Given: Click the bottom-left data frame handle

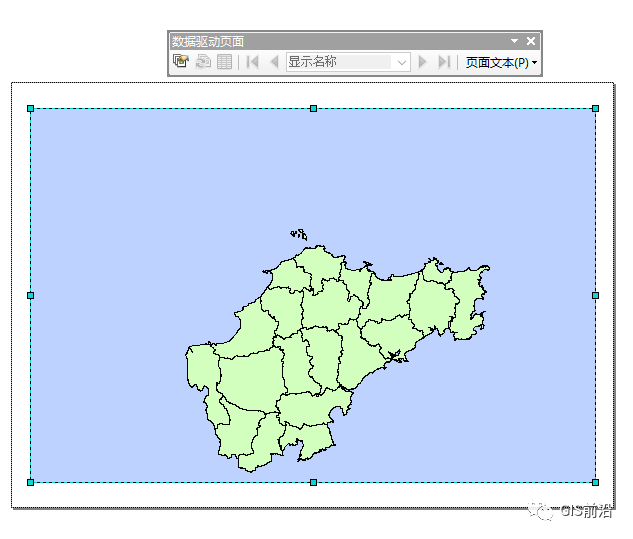Looking at the screenshot, I should [x=30, y=482].
